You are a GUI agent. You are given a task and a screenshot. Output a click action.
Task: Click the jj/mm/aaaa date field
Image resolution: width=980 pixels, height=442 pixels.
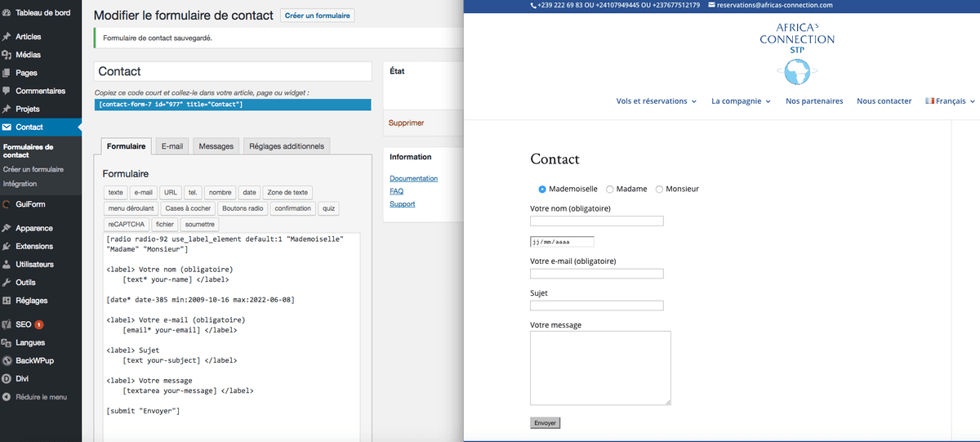pyautogui.click(x=562, y=242)
